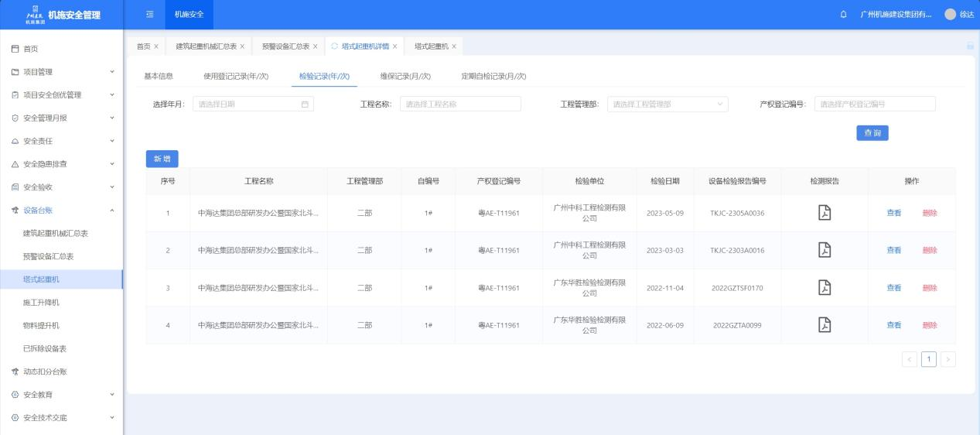Image resolution: width=980 pixels, height=435 pixels.
Task: Close the 预警设备汇总表 tab
Action: click(316, 46)
